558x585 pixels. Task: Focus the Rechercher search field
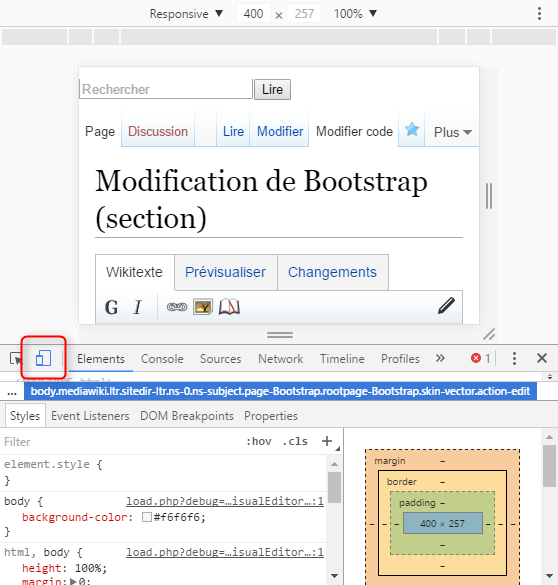[166, 89]
